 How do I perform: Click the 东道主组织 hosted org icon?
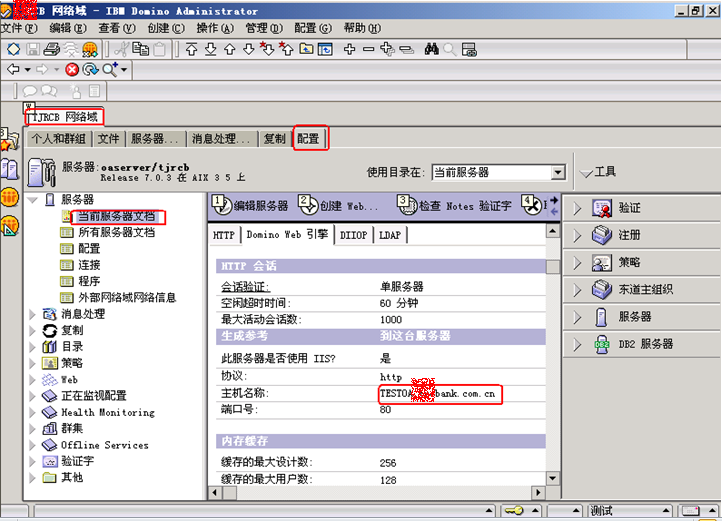[x=601, y=290]
